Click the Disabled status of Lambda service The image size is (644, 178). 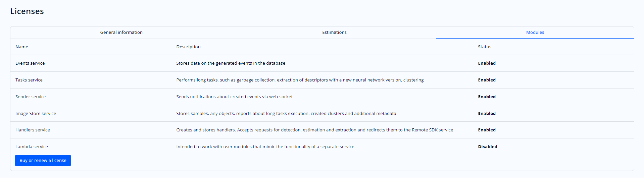(487, 147)
